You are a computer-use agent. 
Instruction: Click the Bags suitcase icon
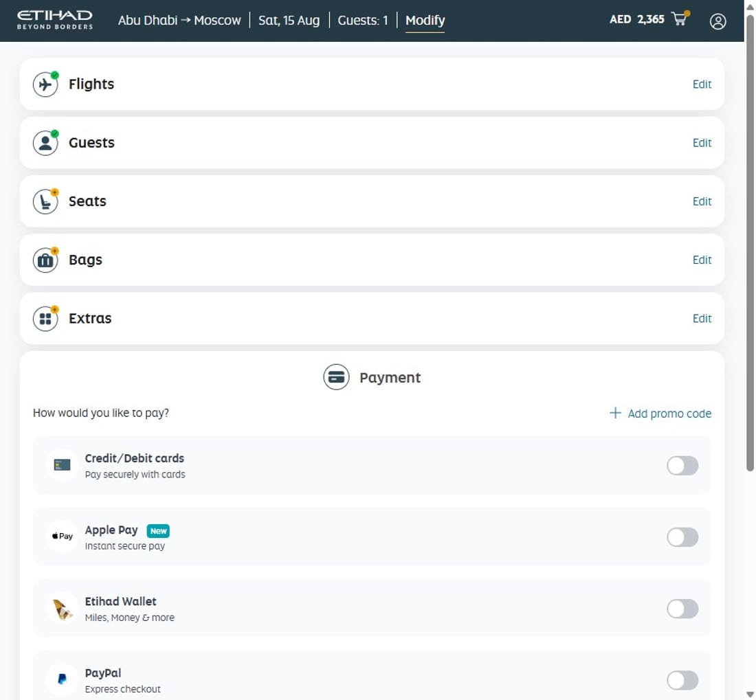[45, 260]
